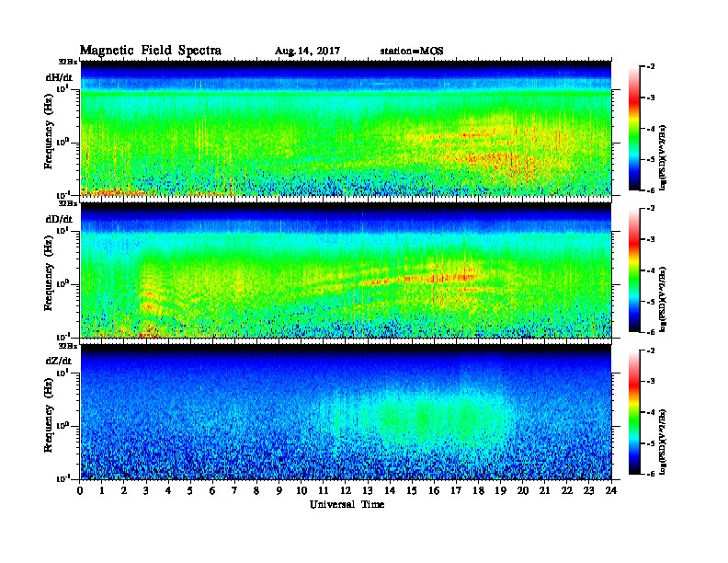The height and width of the screenshot is (563, 728).
Task: Click hour '1' on the Universal Time axis
Action: pyautogui.click(x=103, y=491)
